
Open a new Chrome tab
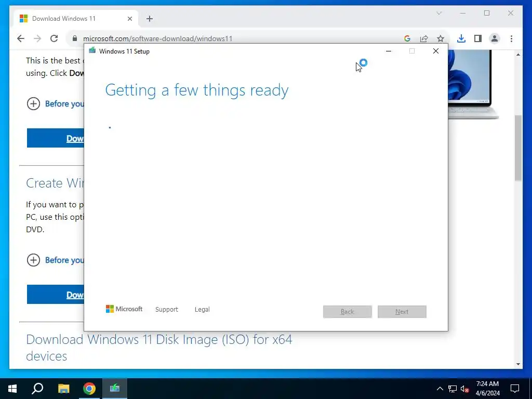click(150, 19)
